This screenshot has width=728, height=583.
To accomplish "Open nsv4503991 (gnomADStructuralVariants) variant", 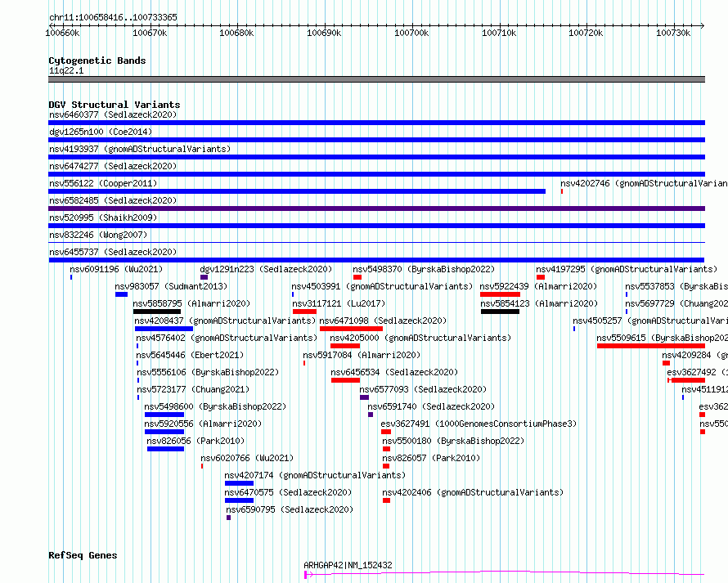I will tap(382, 286).
